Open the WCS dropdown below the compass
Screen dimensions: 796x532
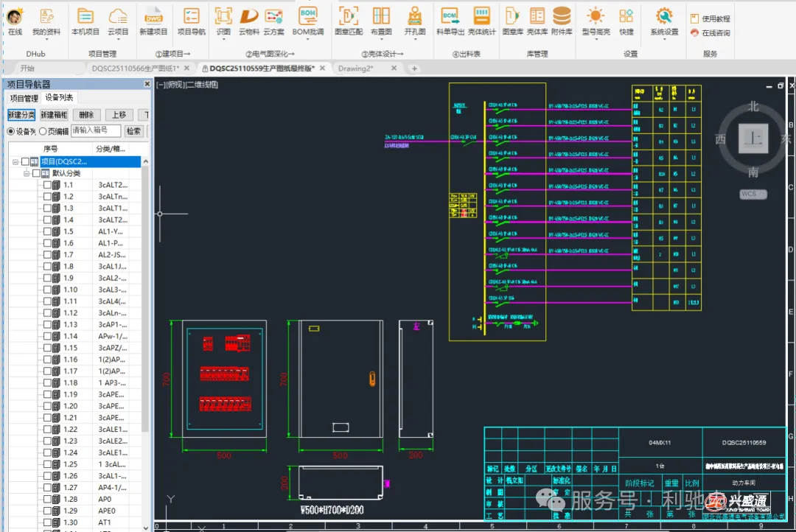coord(749,194)
